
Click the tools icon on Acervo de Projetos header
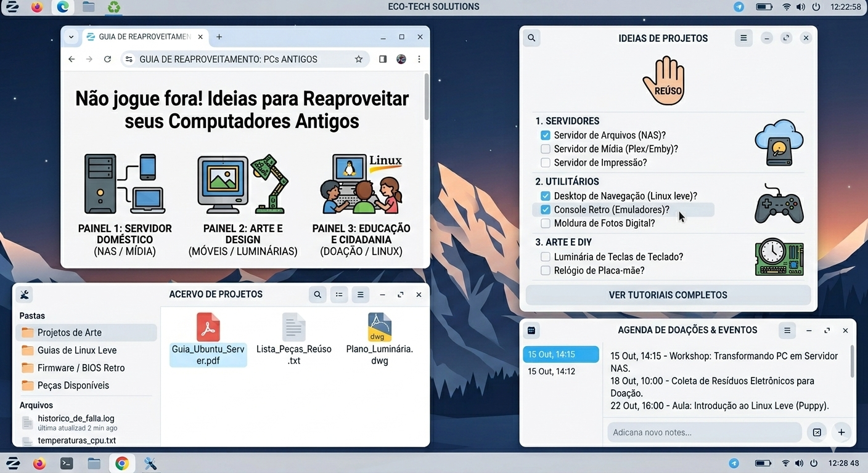[24, 294]
